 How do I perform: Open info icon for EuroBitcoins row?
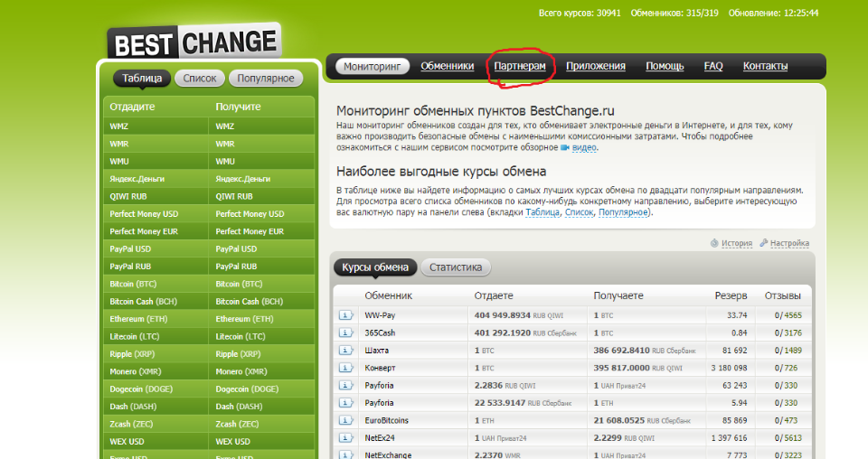[345, 420]
